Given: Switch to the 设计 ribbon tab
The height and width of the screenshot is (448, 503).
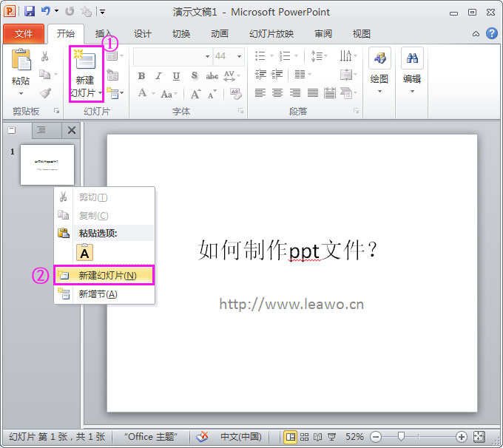Looking at the screenshot, I should click(x=143, y=34).
